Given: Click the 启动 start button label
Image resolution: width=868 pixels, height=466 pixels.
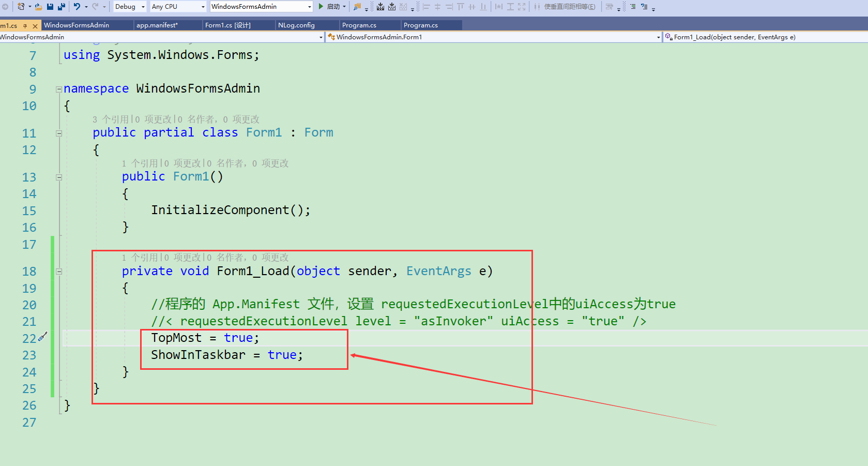Looking at the screenshot, I should coord(333,7).
